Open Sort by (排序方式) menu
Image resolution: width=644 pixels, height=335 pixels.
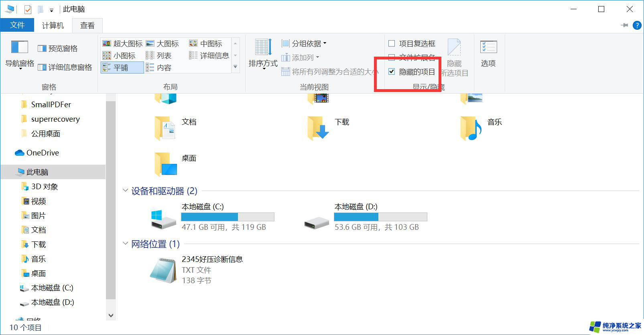click(x=263, y=54)
